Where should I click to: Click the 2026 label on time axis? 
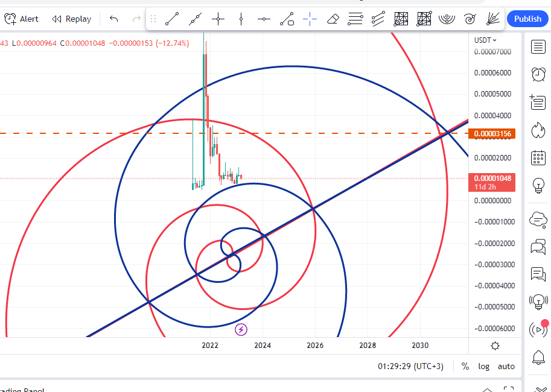click(x=315, y=346)
